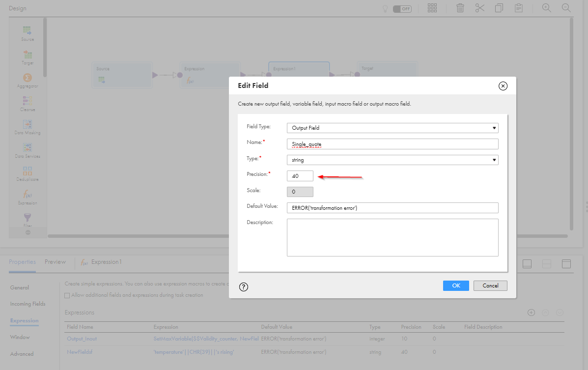The height and width of the screenshot is (370, 588).
Task: Open the Field Type dropdown
Action: click(392, 128)
